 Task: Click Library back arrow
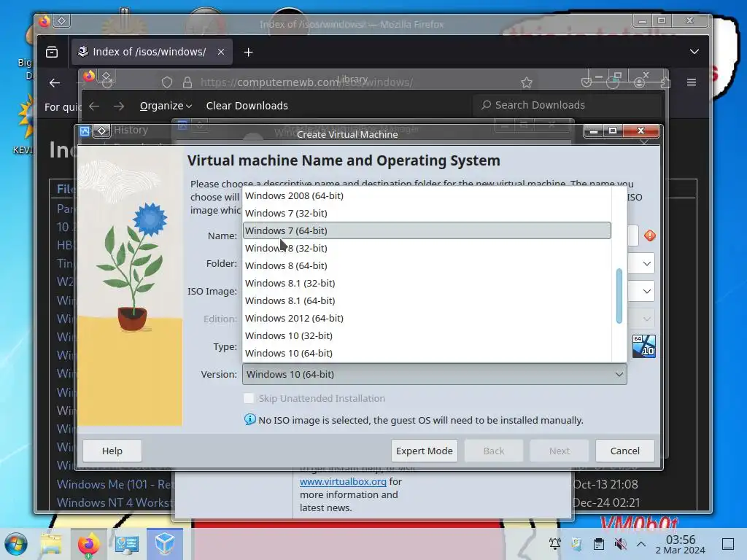click(x=94, y=106)
